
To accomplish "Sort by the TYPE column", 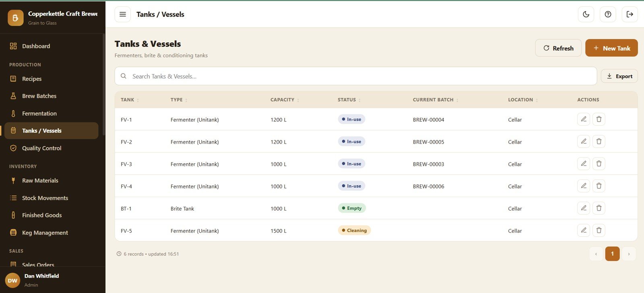I will (179, 100).
